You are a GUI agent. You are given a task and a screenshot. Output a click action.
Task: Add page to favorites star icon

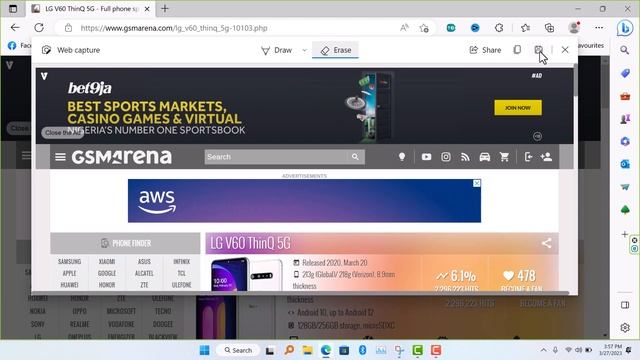pos(424,28)
